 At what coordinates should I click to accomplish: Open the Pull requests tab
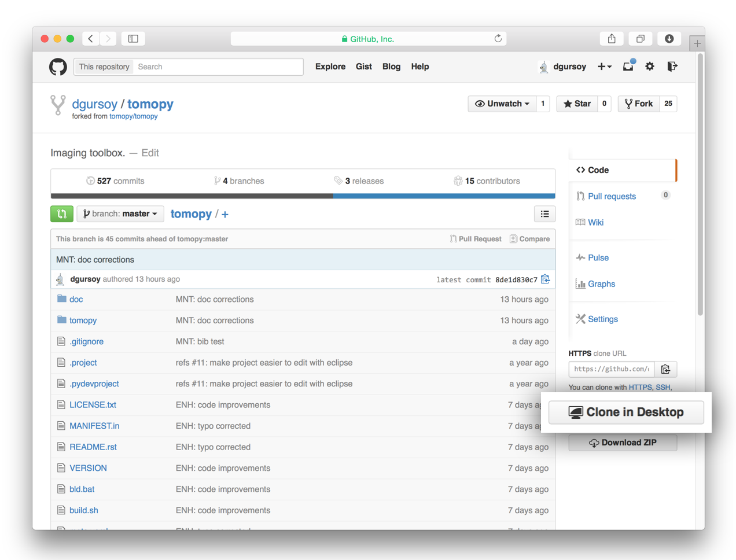coord(612,196)
